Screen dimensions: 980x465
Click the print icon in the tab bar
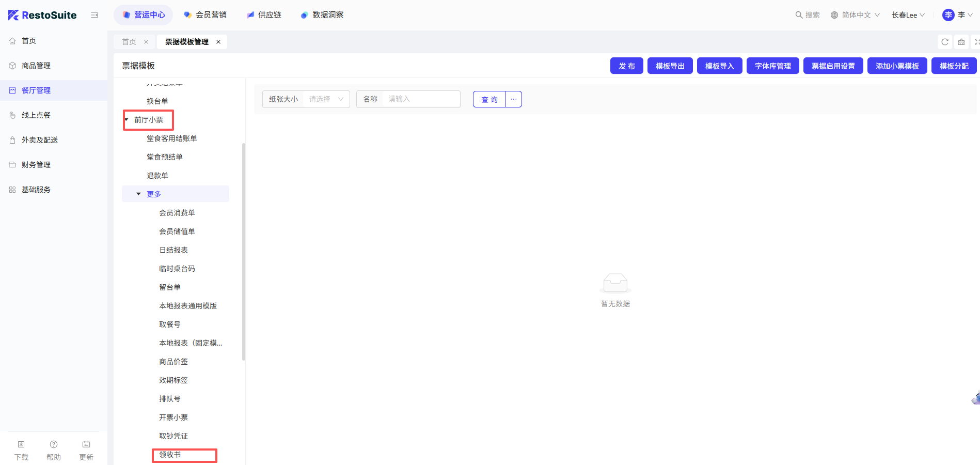961,42
